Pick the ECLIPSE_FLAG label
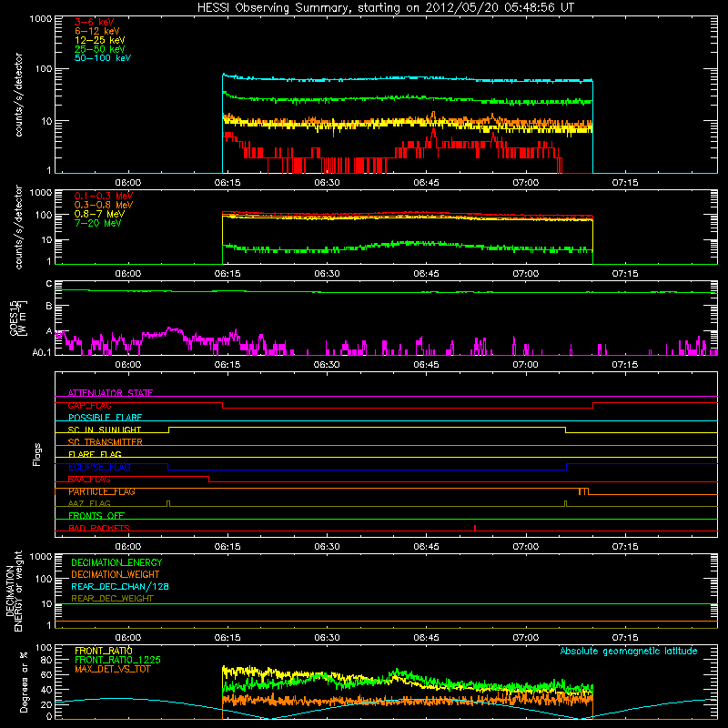Screen dimensions: 728x728 click(99, 467)
